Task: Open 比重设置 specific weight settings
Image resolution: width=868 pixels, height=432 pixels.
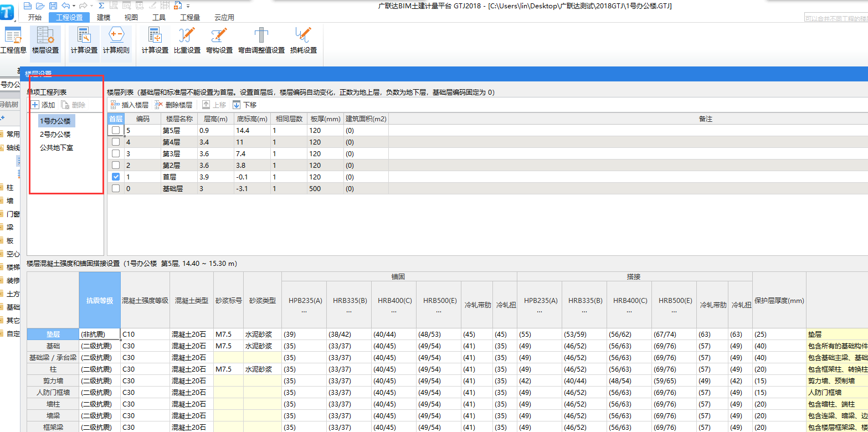Action: pyautogui.click(x=187, y=40)
